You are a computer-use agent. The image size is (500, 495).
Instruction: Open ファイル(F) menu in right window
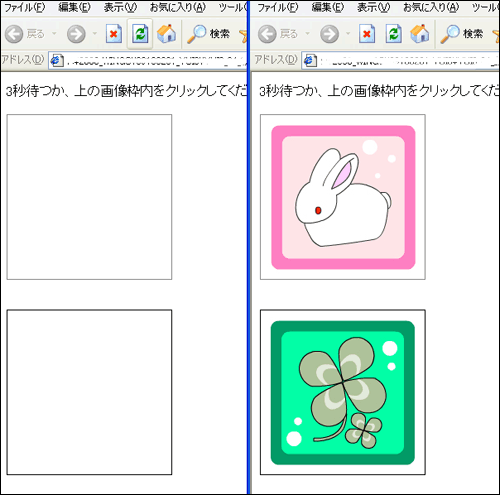click(277, 7)
